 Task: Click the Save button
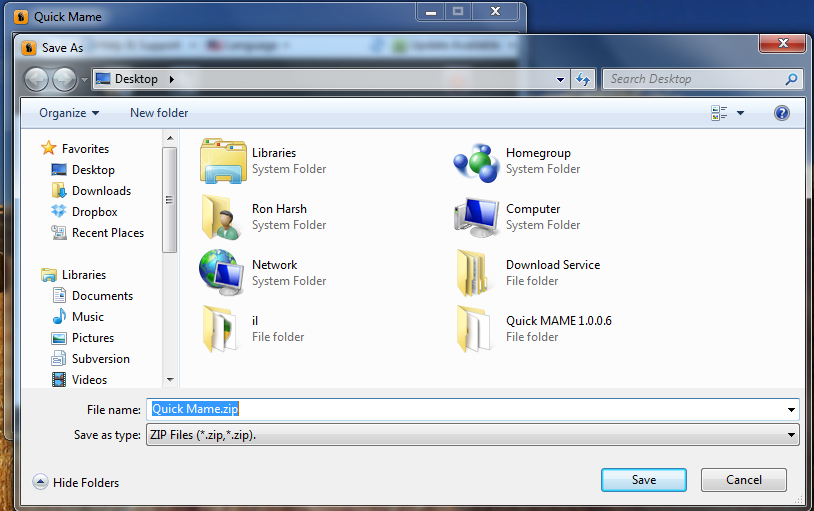point(644,480)
